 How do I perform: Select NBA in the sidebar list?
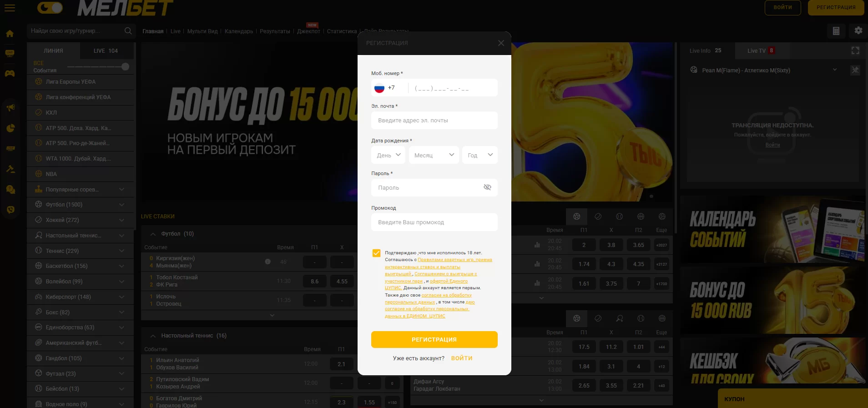[81, 174]
